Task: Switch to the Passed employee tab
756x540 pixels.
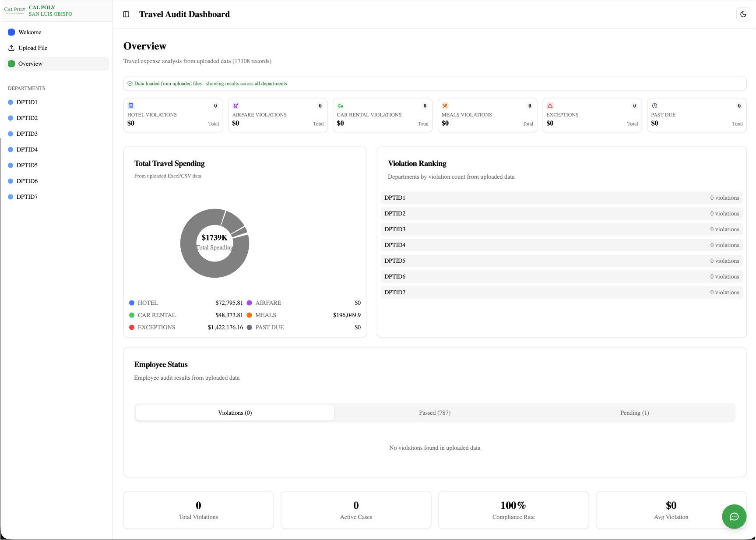Action: (x=434, y=413)
